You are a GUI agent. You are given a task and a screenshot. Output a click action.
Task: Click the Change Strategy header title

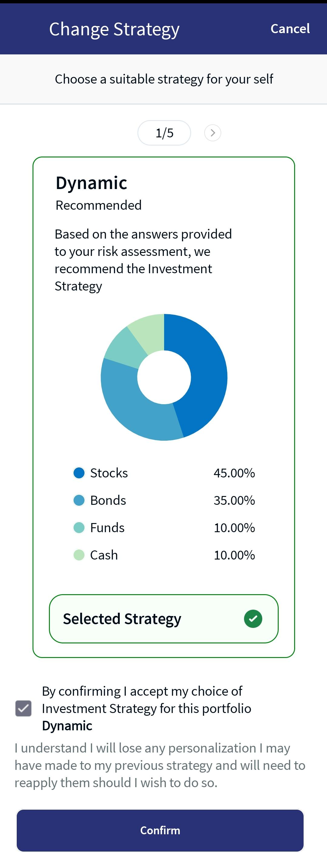tap(114, 29)
